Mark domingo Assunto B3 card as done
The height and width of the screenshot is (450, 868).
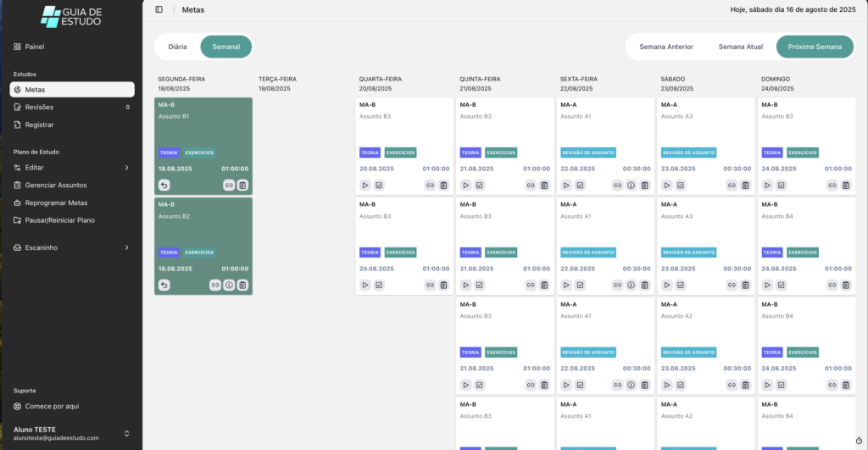[x=781, y=186]
